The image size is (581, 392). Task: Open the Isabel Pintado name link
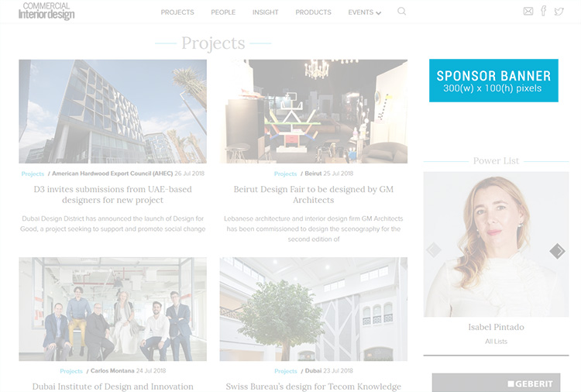496,327
